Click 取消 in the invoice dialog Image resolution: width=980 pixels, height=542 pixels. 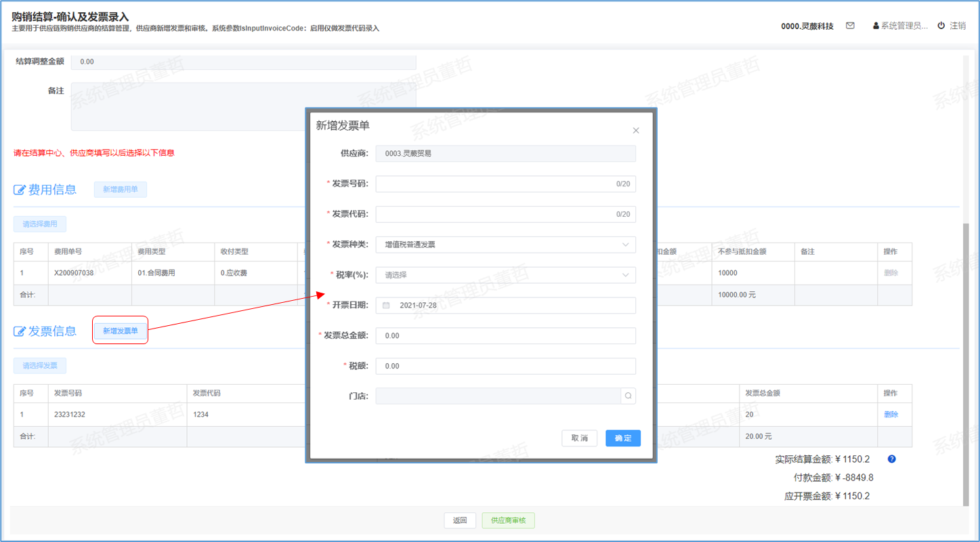click(x=580, y=438)
